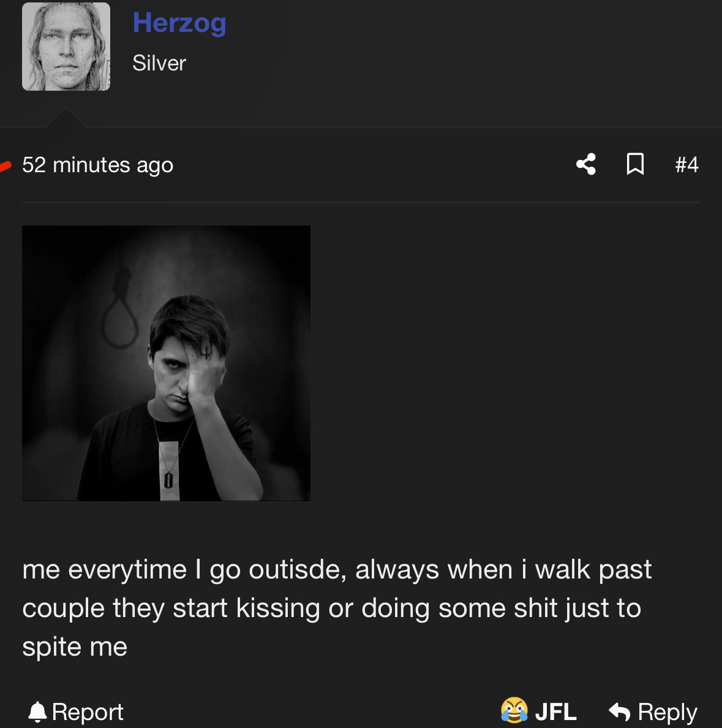The width and height of the screenshot is (722, 728).
Task: Click the pointer arrow below the avatar
Action: (x=66, y=118)
